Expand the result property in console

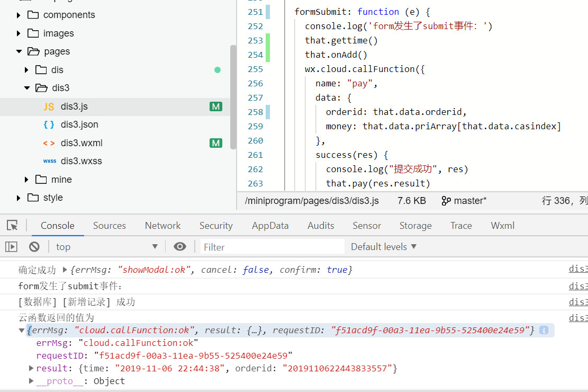coord(32,368)
